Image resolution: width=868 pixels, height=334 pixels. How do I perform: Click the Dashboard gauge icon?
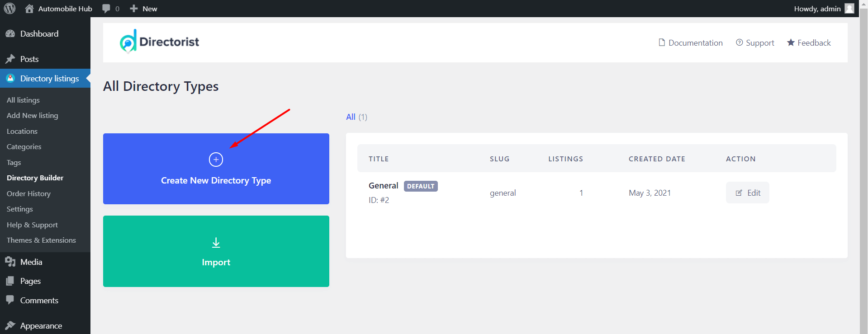10,34
